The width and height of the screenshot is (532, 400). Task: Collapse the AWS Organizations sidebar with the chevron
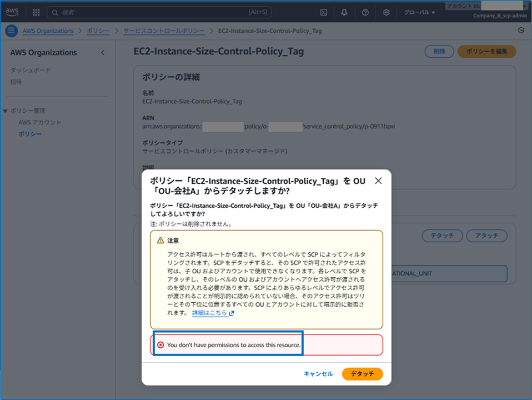click(x=102, y=52)
